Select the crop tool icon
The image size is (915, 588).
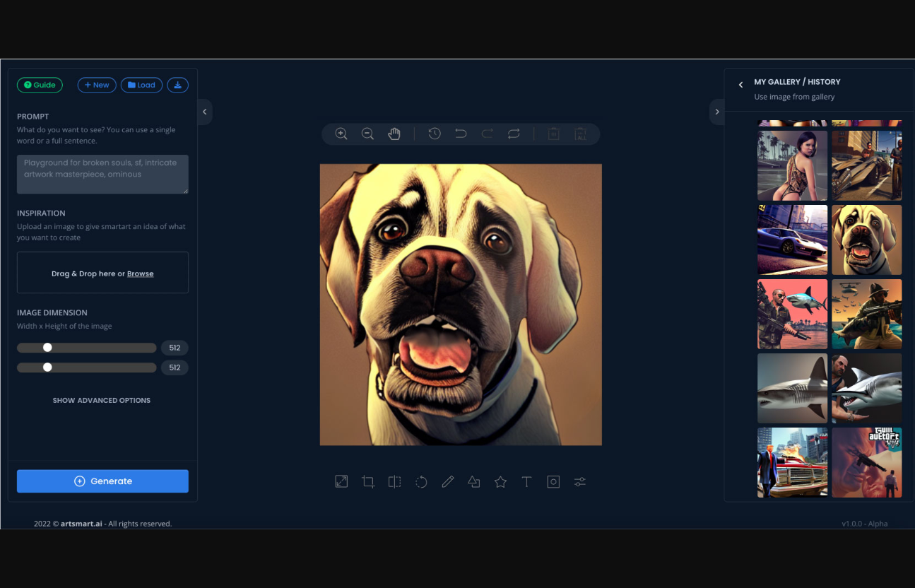coord(368,482)
